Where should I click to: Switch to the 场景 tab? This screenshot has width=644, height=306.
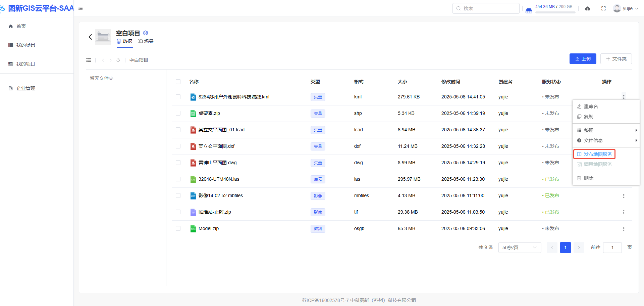click(146, 41)
